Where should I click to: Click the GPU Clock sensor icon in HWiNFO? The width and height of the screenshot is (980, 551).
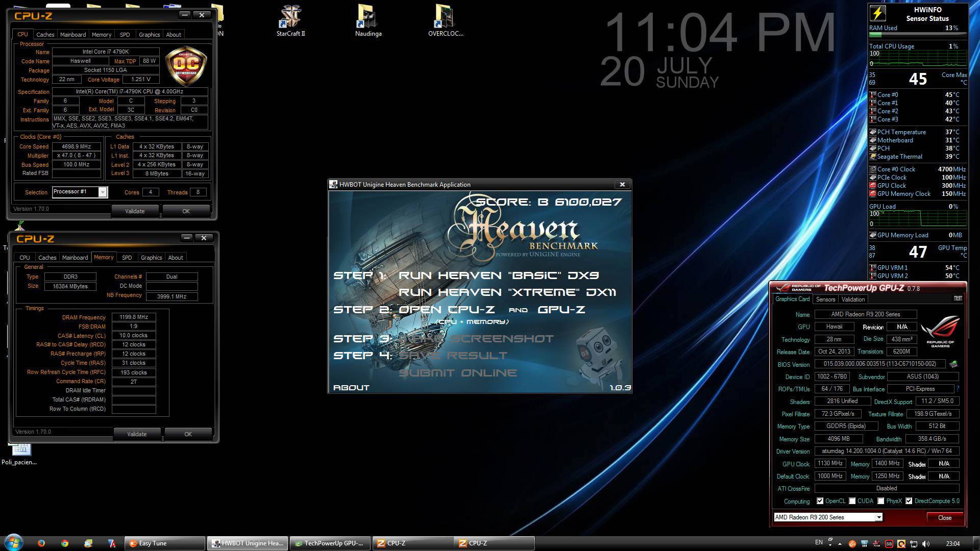(873, 186)
